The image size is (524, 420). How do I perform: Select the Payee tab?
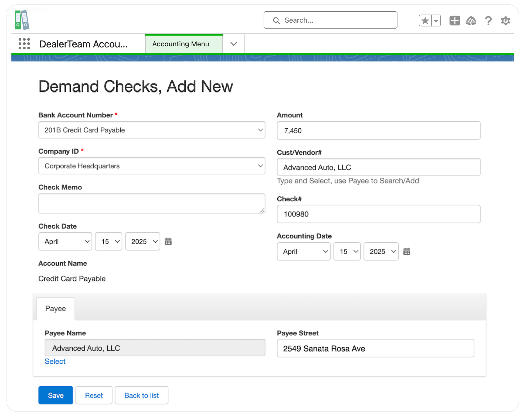56,309
